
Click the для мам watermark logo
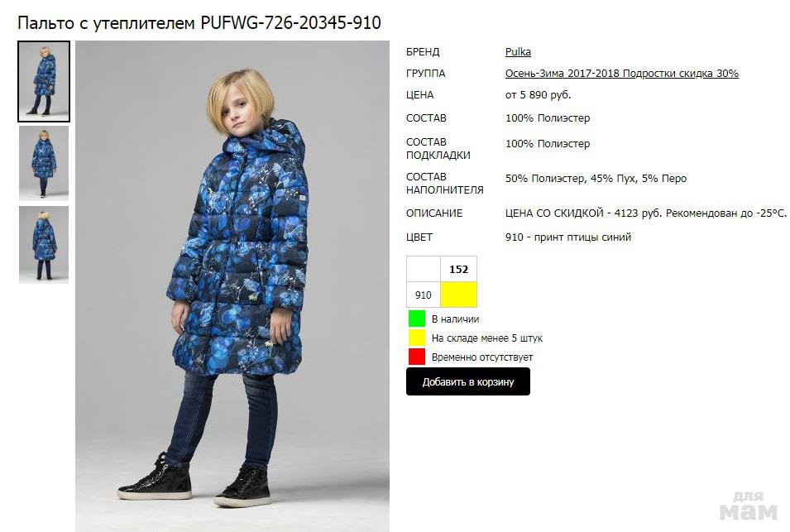[x=748, y=506]
